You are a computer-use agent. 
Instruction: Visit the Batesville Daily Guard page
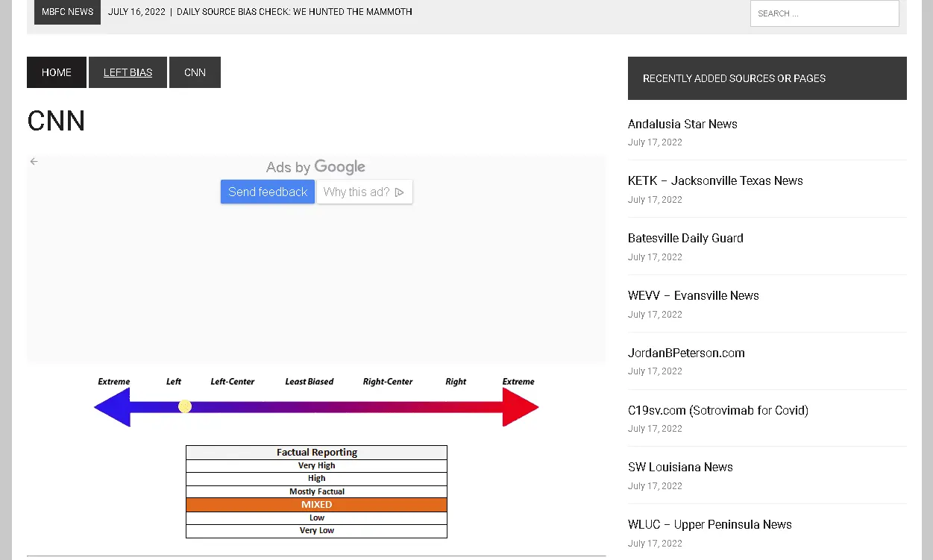tap(685, 238)
